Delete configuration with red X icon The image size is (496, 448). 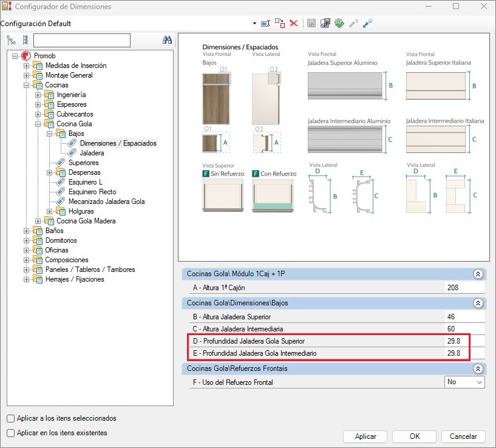click(294, 23)
